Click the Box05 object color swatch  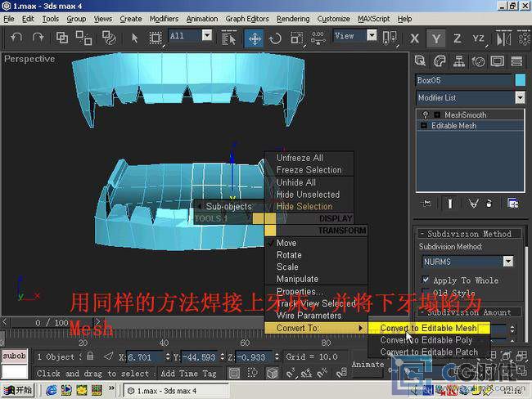(x=520, y=80)
